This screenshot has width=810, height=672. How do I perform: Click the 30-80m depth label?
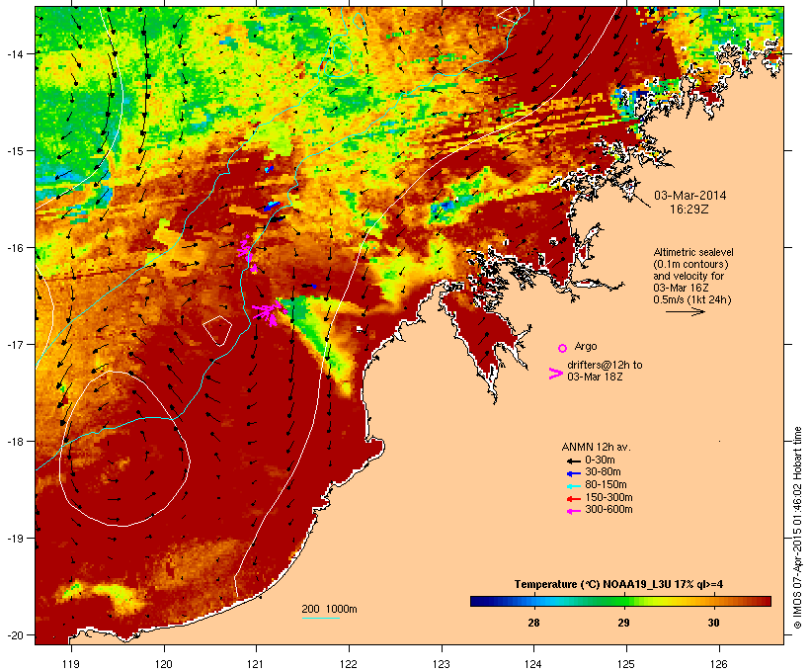point(603,472)
